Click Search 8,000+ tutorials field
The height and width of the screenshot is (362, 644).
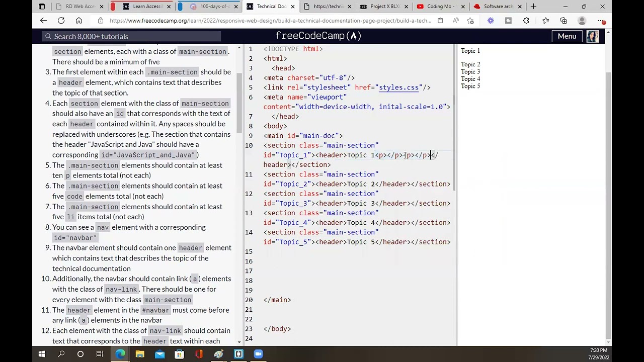[132, 36]
